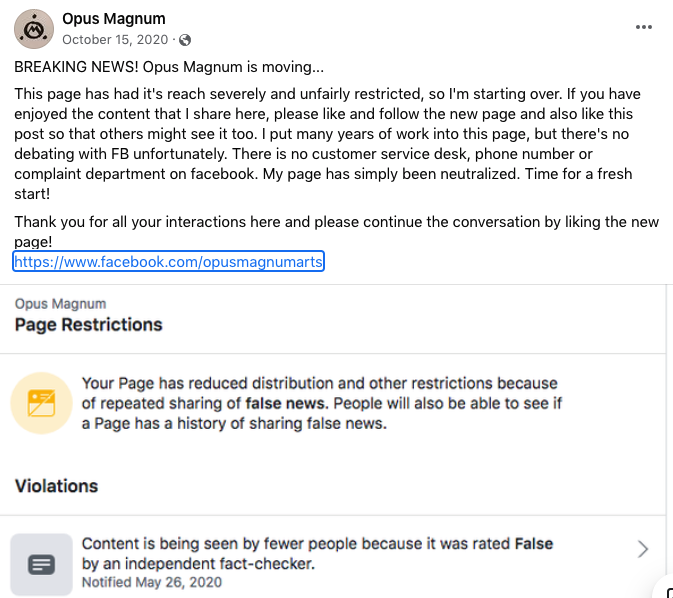The height and width of the screenshot is (598, 673).
Task: Click the Violations section heading
Action: pyautogui.click(x=56, y=486)
